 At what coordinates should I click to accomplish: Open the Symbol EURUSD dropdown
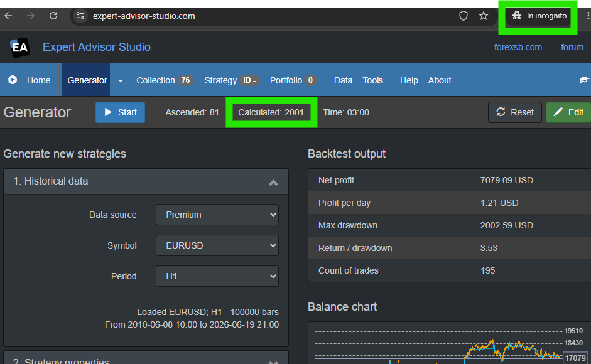pyautogui.click(x=217, y=245)
